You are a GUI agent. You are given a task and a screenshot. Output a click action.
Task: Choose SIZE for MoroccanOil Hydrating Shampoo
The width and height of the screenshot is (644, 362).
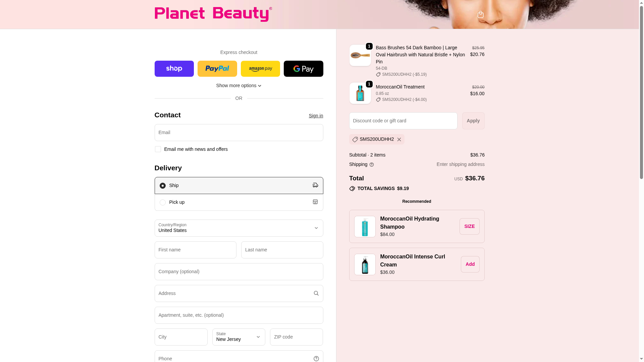(470, 226)
